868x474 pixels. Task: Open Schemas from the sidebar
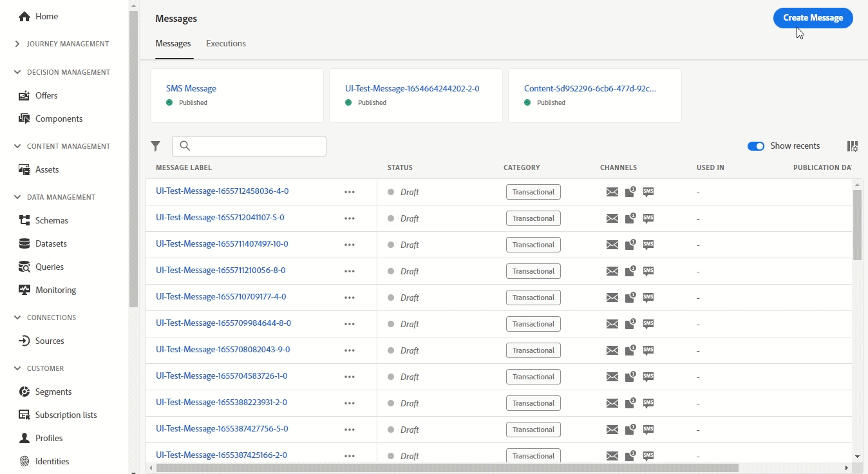(x=52, y=220)
